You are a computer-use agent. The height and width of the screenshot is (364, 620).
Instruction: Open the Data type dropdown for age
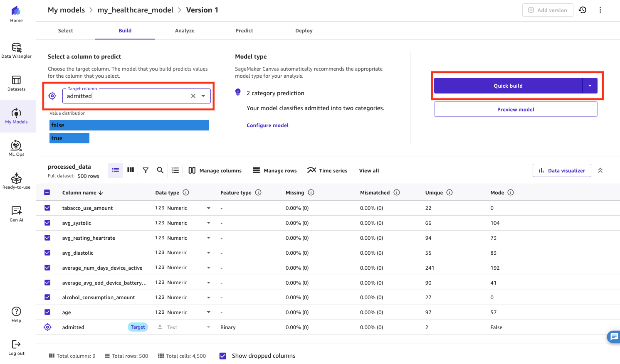click(x=208, y=312)
